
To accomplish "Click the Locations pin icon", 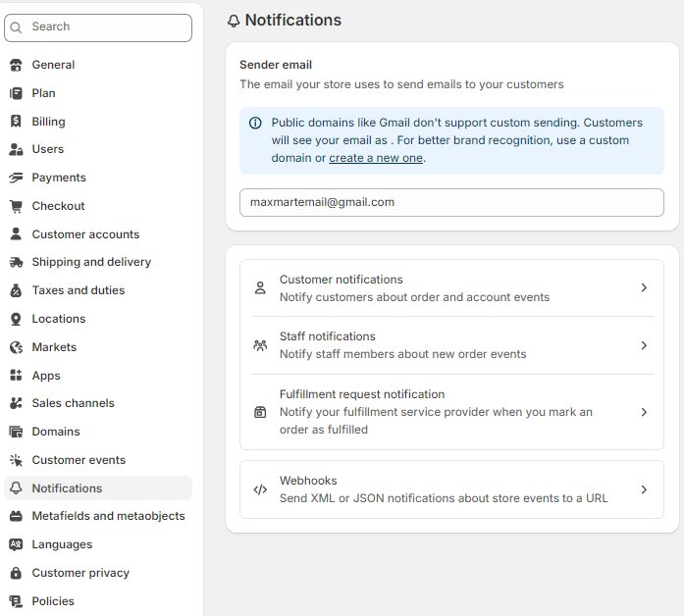I will click(16, 319).
